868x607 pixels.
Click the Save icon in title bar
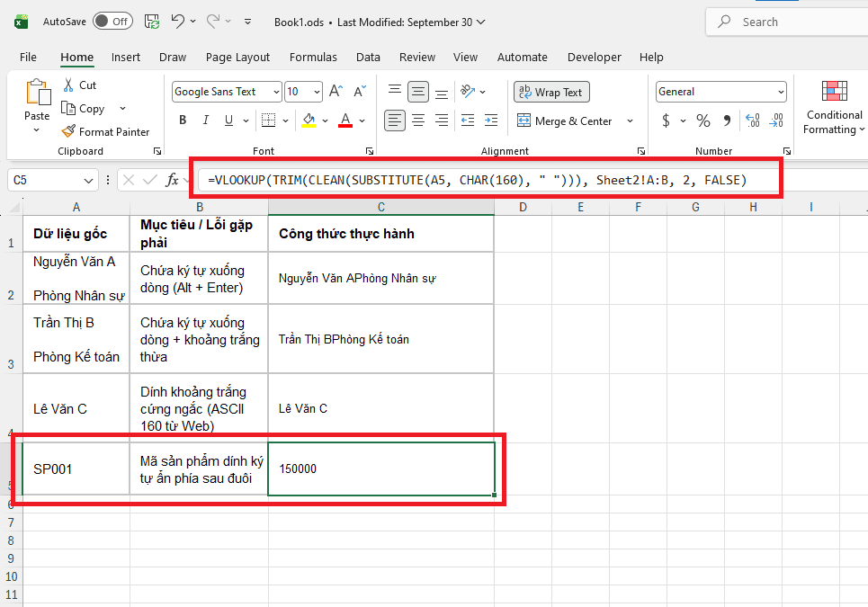click(x=152, y=22)
